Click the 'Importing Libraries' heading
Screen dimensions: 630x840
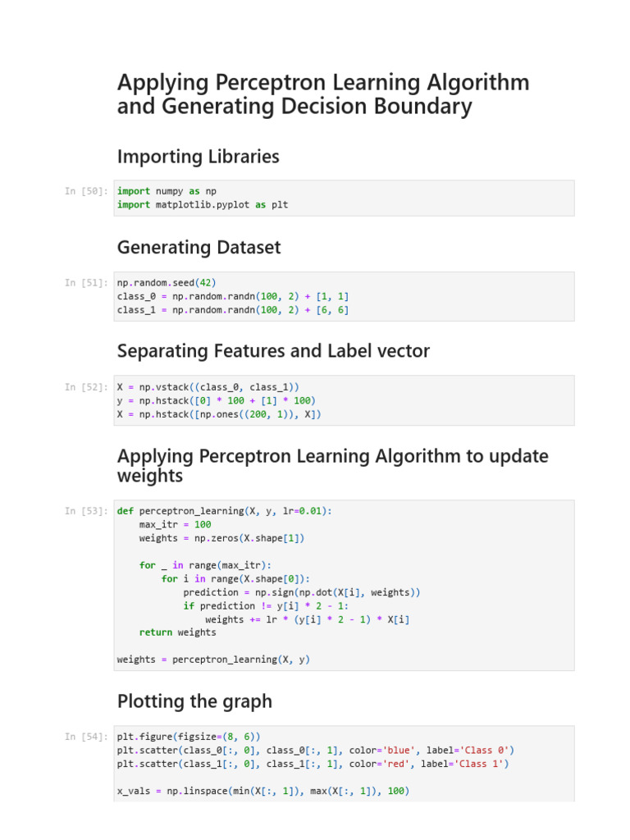coord(199,157)
